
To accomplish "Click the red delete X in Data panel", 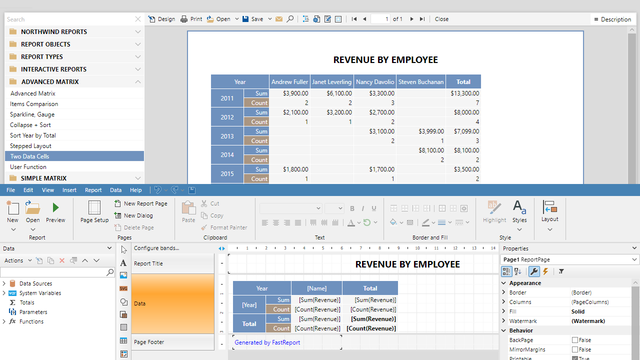I will 62,260.
